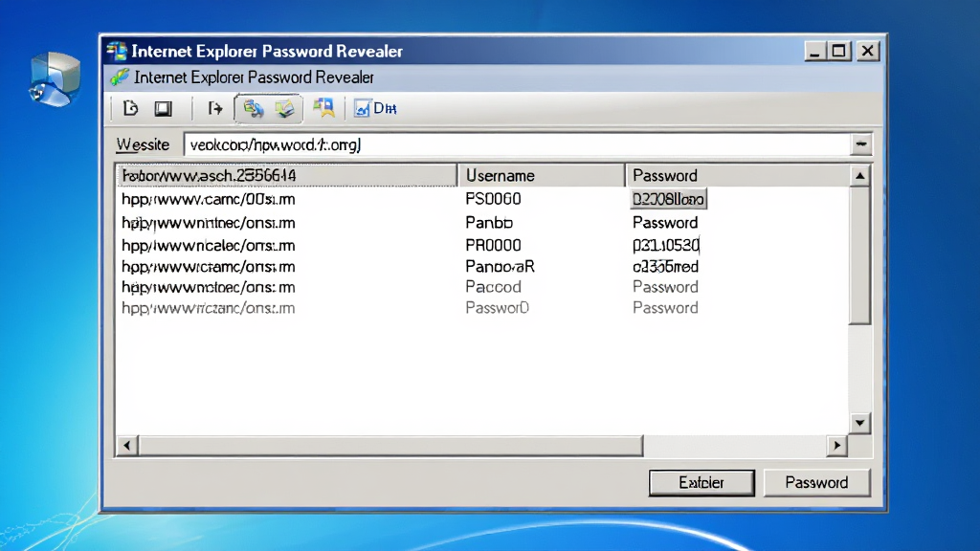Click the vertical scrollbar thumb
Viewport: 980px width, 551px height.
click(860, 255)
